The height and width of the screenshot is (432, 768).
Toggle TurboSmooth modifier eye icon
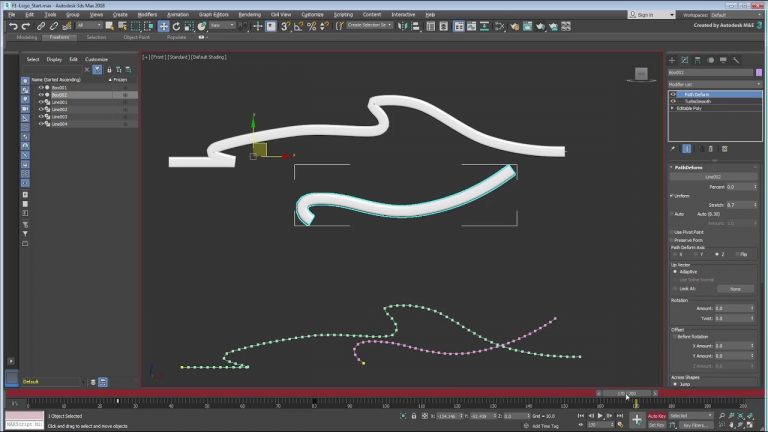(x=673, y=101)
